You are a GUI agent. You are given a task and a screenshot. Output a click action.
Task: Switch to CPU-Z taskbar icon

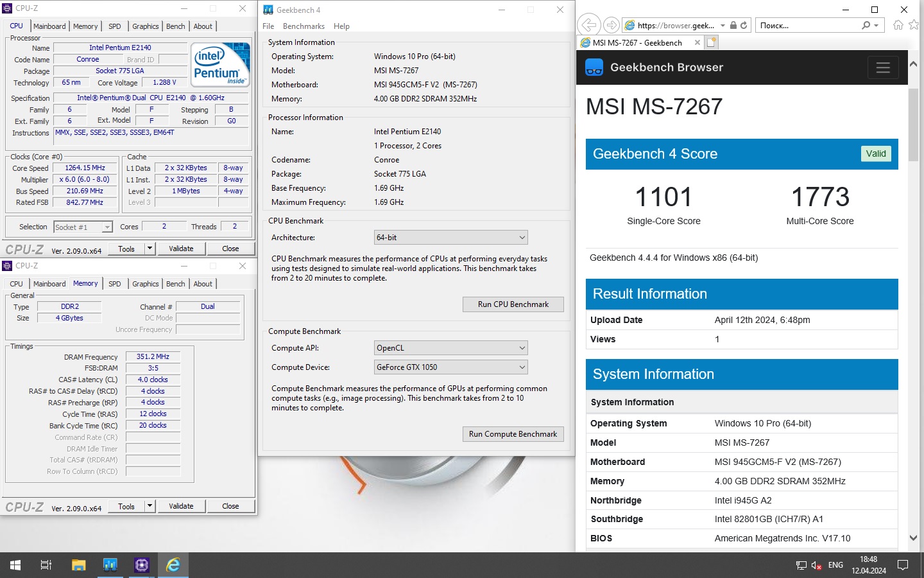[x=142, y=565]
